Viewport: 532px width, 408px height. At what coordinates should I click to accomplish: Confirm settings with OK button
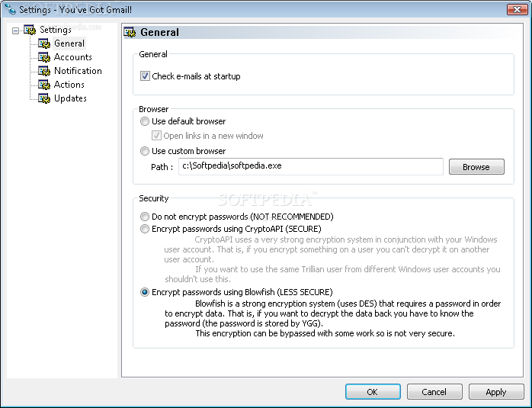[x=373, y=392]
